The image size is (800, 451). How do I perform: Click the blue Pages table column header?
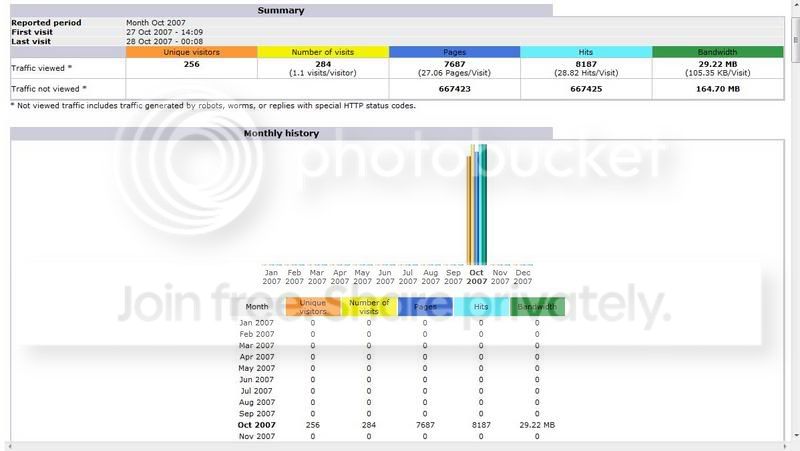click(425, 307)
